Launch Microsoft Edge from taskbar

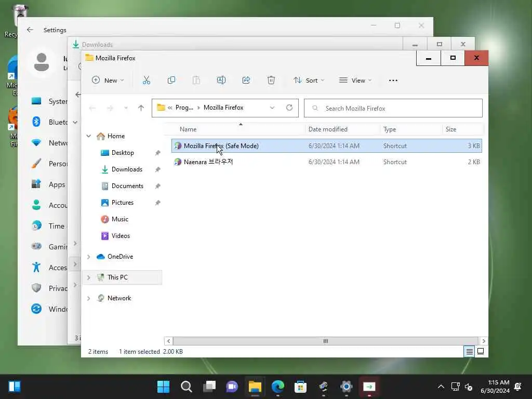point(277,387)
